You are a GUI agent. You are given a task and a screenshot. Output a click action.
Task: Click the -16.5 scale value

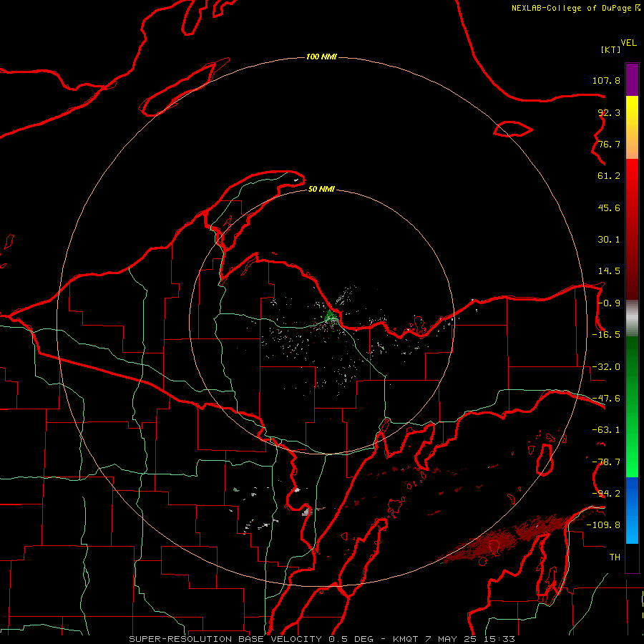click(x=606, y=335)
